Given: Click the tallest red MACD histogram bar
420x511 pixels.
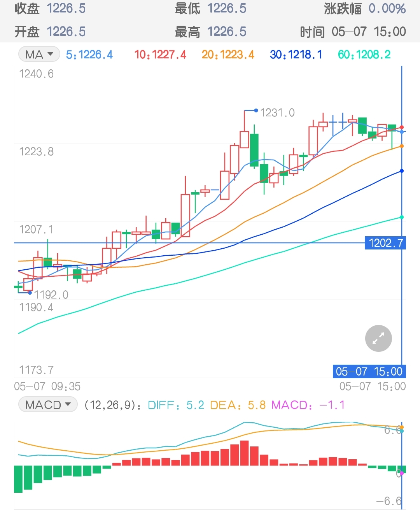Looking at the screenshot, I should [x=244, y=453].
